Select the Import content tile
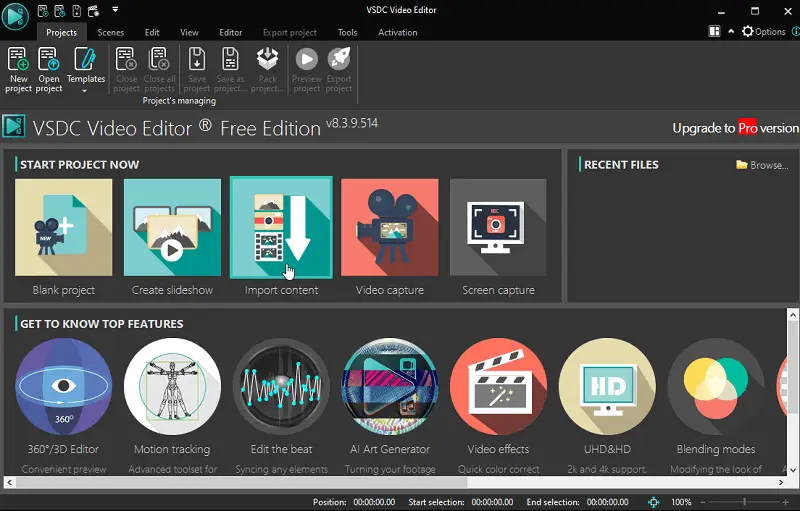Screen dimensions: 800x511 pos(281,229)
